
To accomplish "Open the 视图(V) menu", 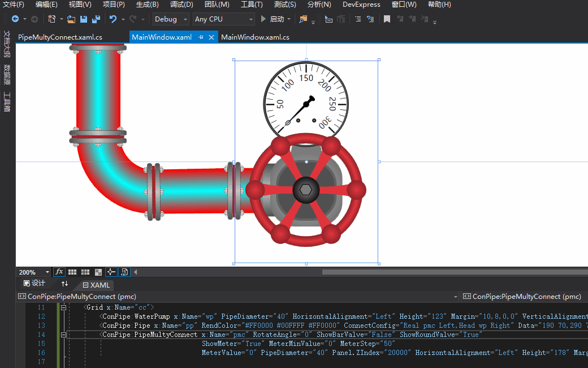I will click(x=80, y=5).
